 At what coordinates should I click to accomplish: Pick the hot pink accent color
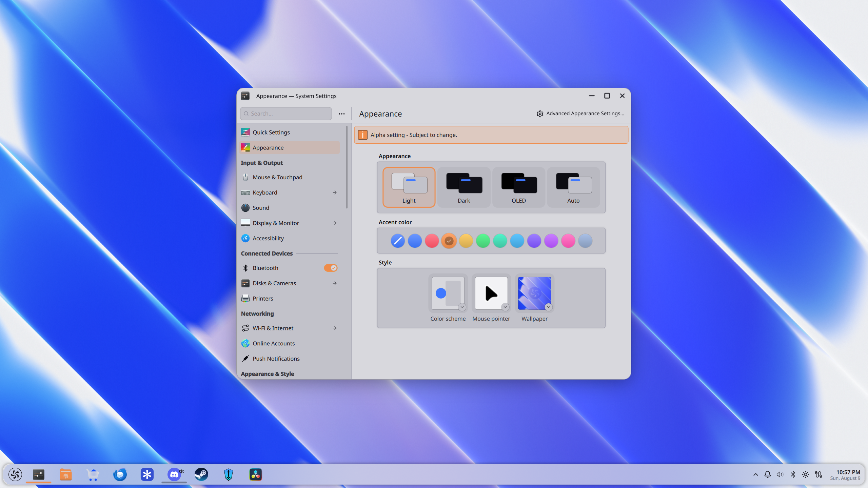[x=568, y=241]
